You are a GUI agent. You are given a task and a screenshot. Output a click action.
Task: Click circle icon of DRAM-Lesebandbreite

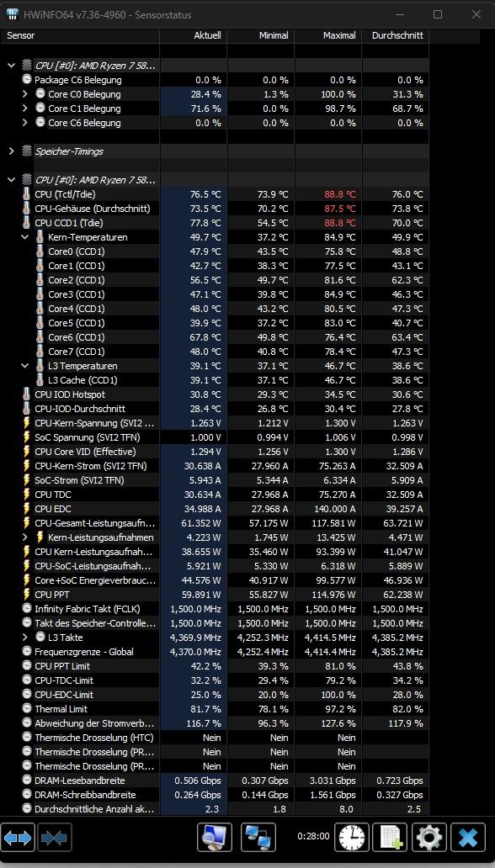click(x=27, y=780)
